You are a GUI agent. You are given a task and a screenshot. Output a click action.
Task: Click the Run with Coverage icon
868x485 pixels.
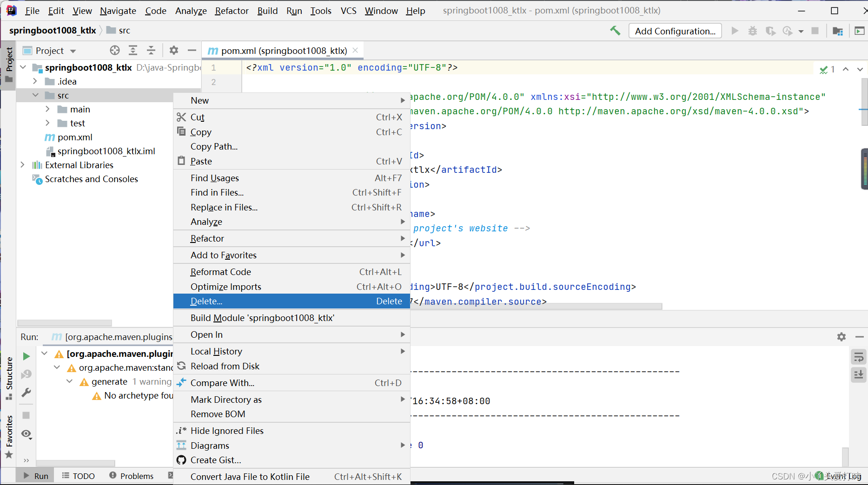tap(770, 31)
